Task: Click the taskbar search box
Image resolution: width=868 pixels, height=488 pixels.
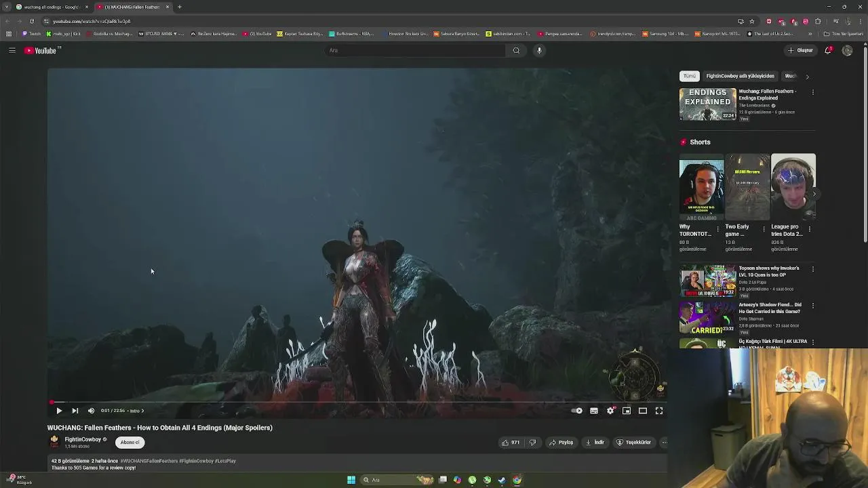Action: [397, 480]
